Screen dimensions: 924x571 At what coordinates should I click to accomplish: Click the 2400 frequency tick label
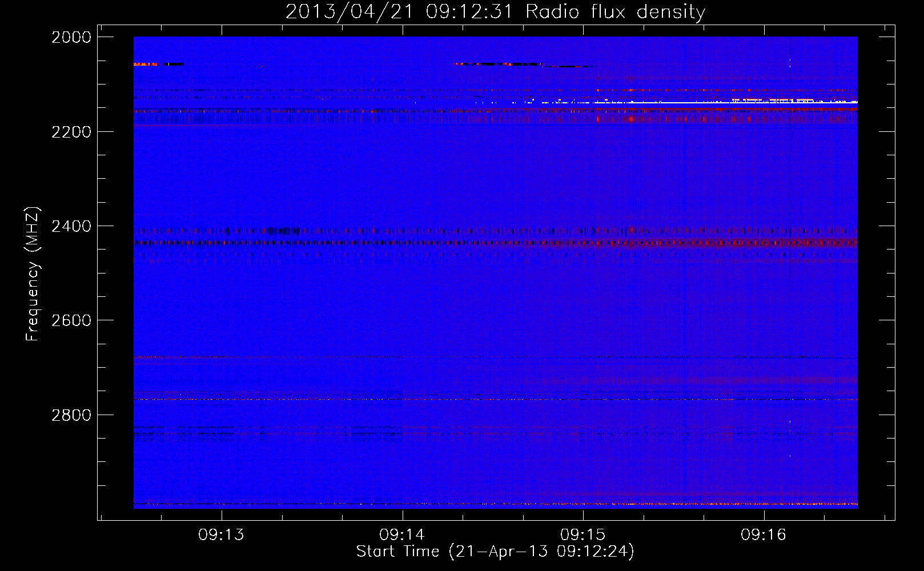tap(71, 226)
